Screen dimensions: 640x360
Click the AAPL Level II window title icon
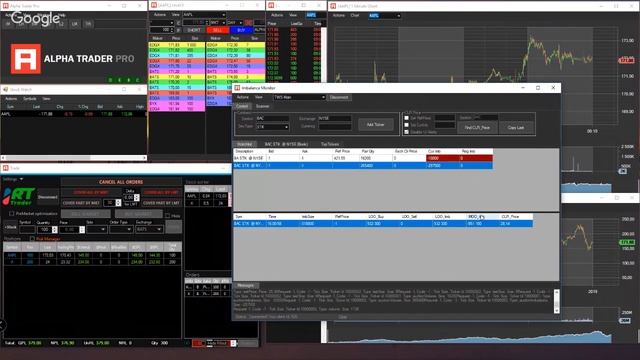pyautogui.click(x=153, y=5)
